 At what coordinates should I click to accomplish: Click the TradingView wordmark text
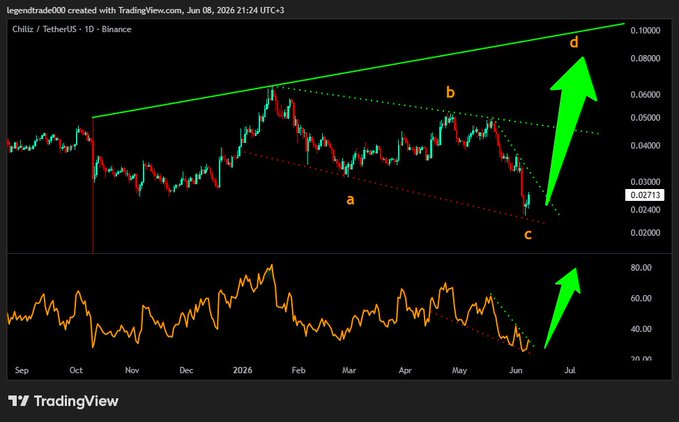point(76,401)
